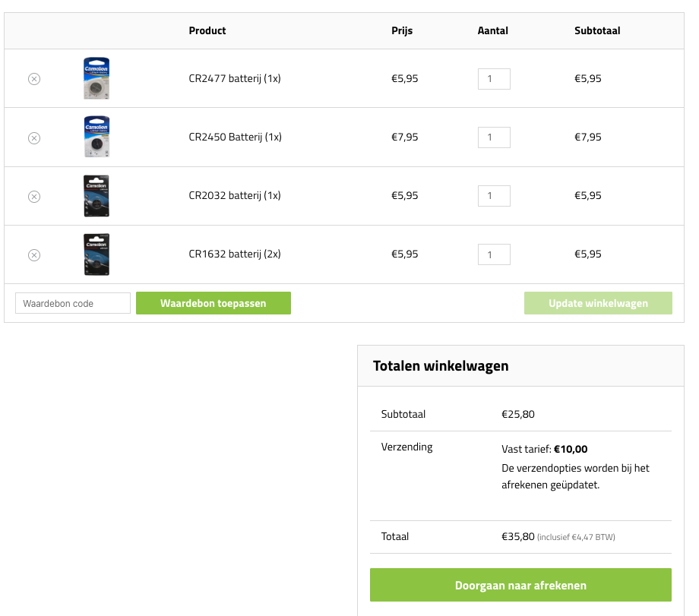699x616 pixels.
Task: Open the CR1632 battery product thumbnail
Action: coord(96,254)
